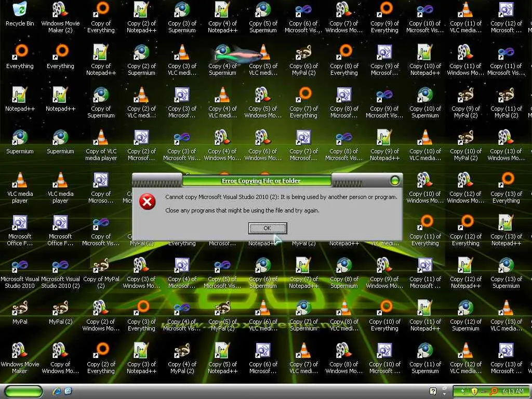Select Copy (2) of Supermium icon
The height and width of the screenshot is (399, 532).
[x=141, y=60]
